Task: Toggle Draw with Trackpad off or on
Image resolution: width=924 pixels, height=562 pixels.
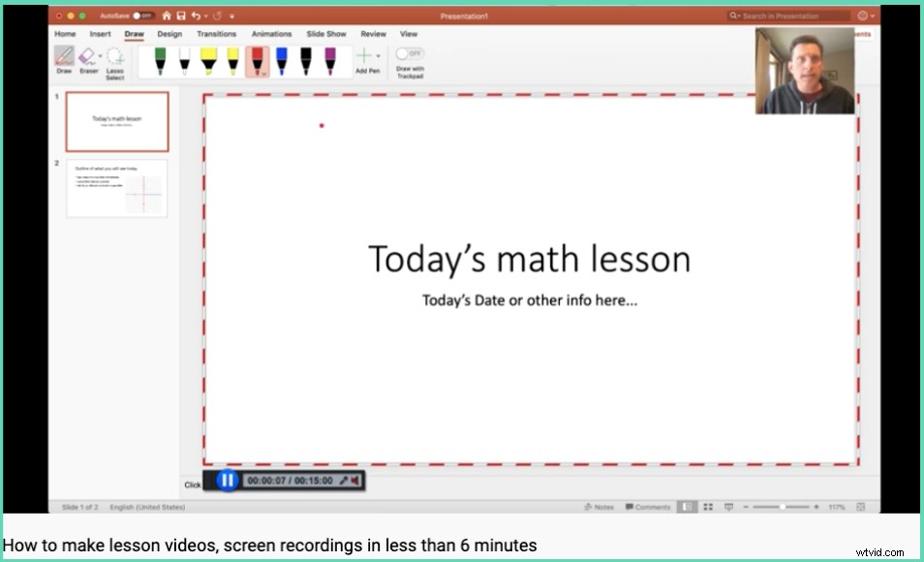Action: pos(410,53)
